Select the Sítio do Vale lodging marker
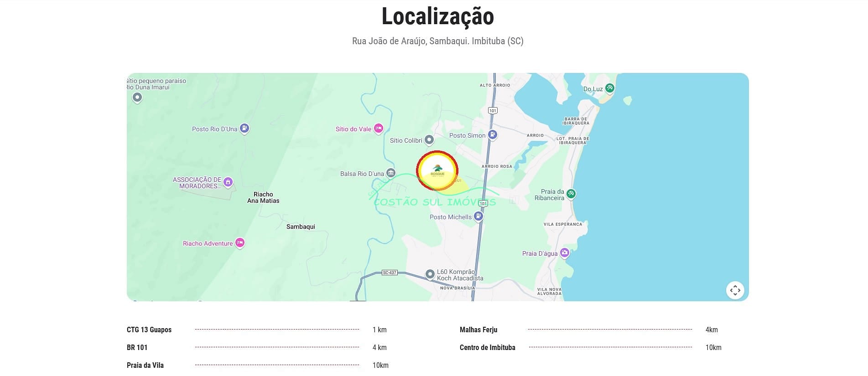The height and width of the screenshot is (376, 868). pyautogui.click(x=378, y=129)
